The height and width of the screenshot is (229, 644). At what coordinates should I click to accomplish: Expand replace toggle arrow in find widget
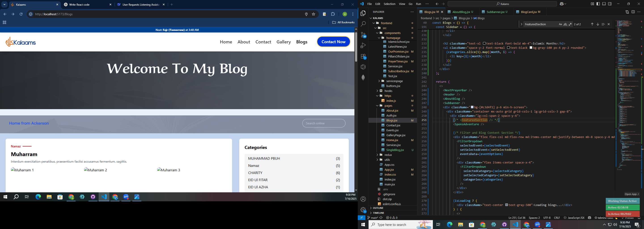(521, 24)
